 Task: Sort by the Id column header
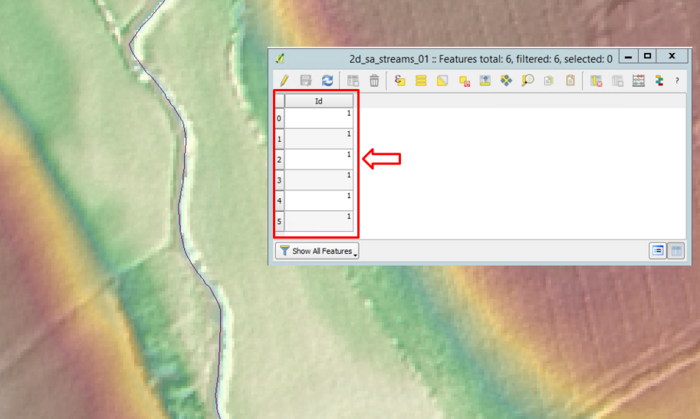tap(318, 101)
